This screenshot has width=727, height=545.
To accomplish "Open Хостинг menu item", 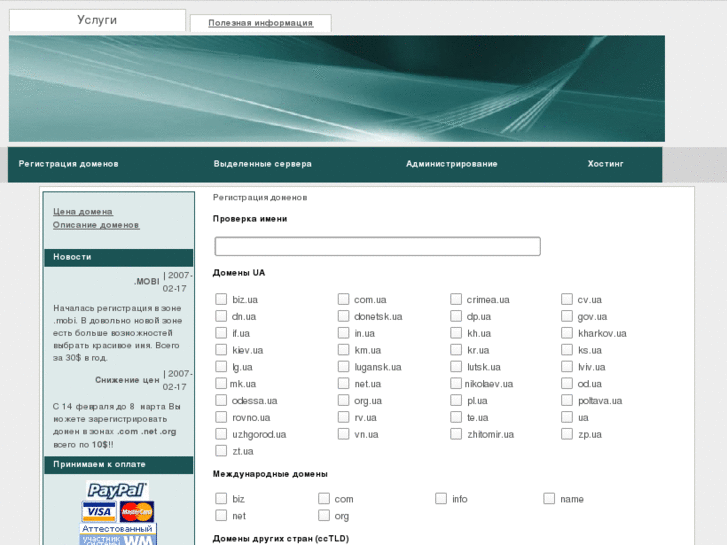I will click(x=606, y=164).
